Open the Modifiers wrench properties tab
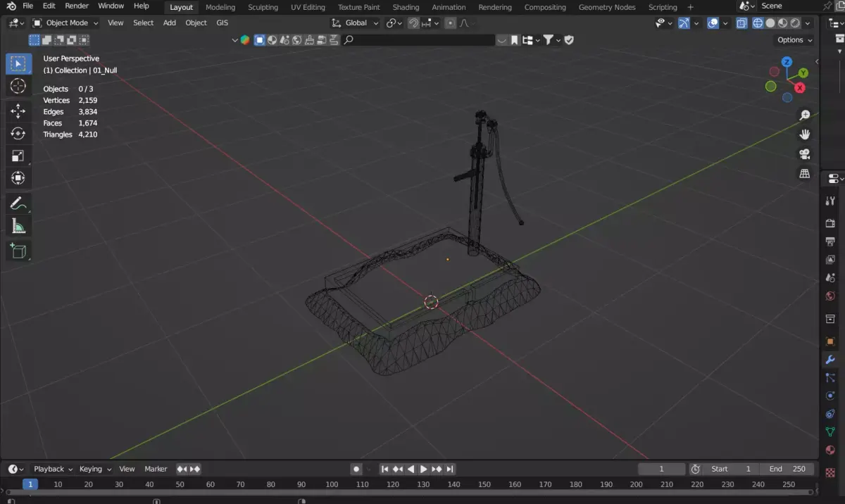The width and height of the screenshot is (845, 504). [830, 360]
